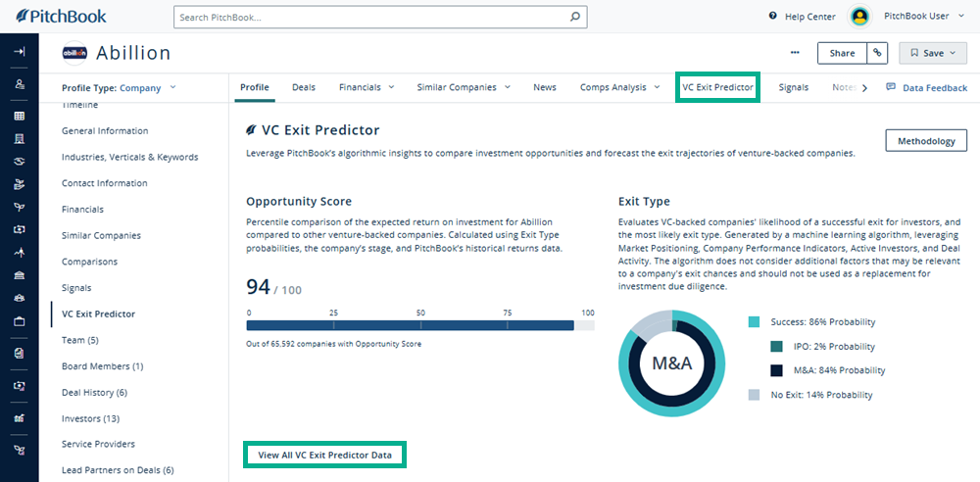Open the seedling sprout icon in sidebar
980x482 pixels.
pyautogui.click(x=19, y=207)
